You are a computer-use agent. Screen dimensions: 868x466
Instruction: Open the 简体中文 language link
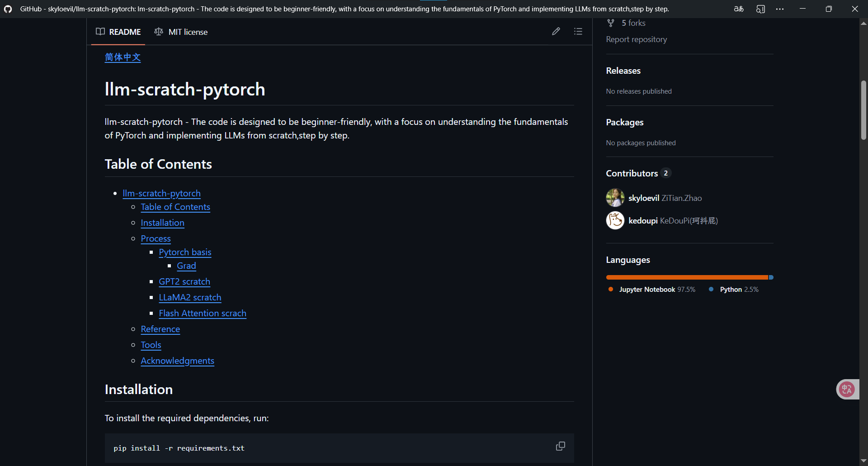tap(123, 57)
